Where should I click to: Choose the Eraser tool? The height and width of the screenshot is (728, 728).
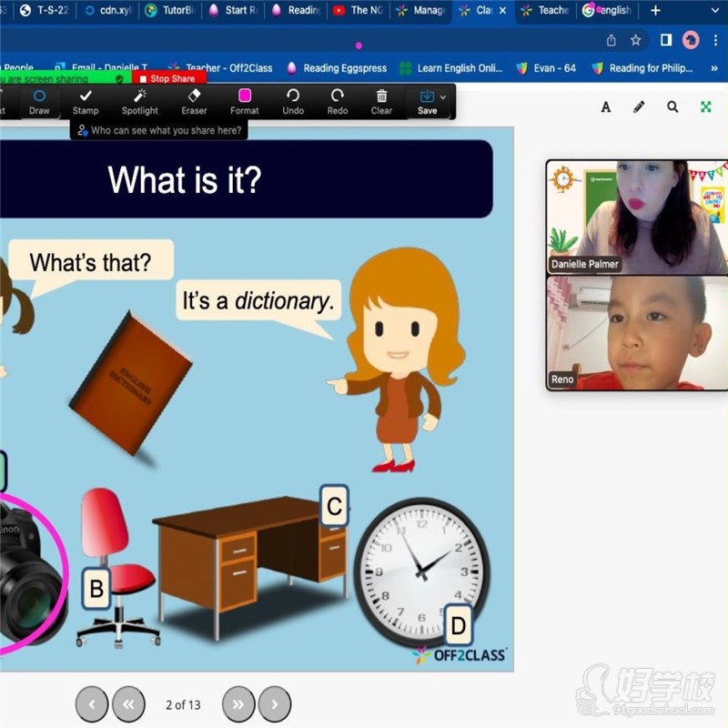(x=193, y=101)
